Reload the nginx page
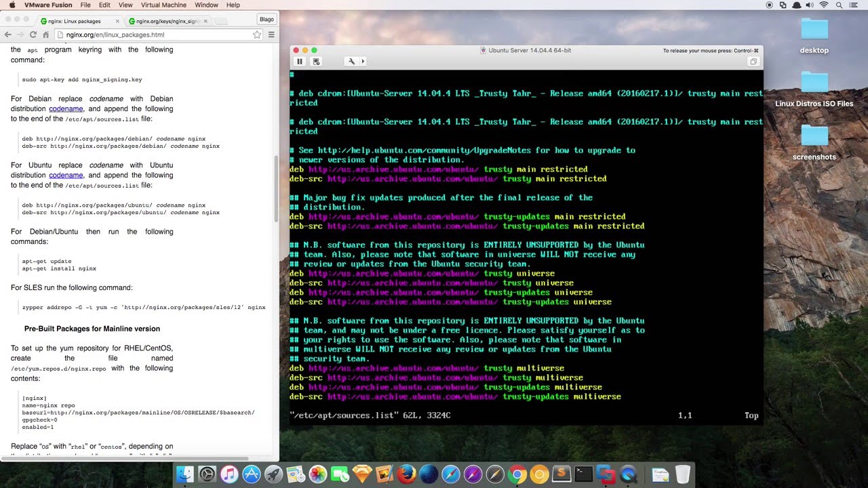Image resolution: width=868 pixels, height=488 pixels. click(x=34, y=35)
